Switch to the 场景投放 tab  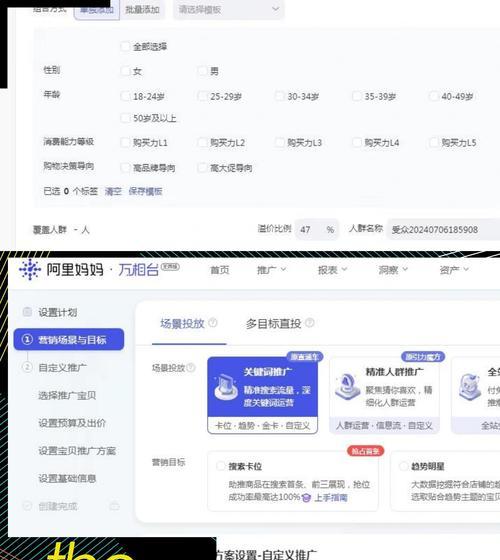point(182,324)
